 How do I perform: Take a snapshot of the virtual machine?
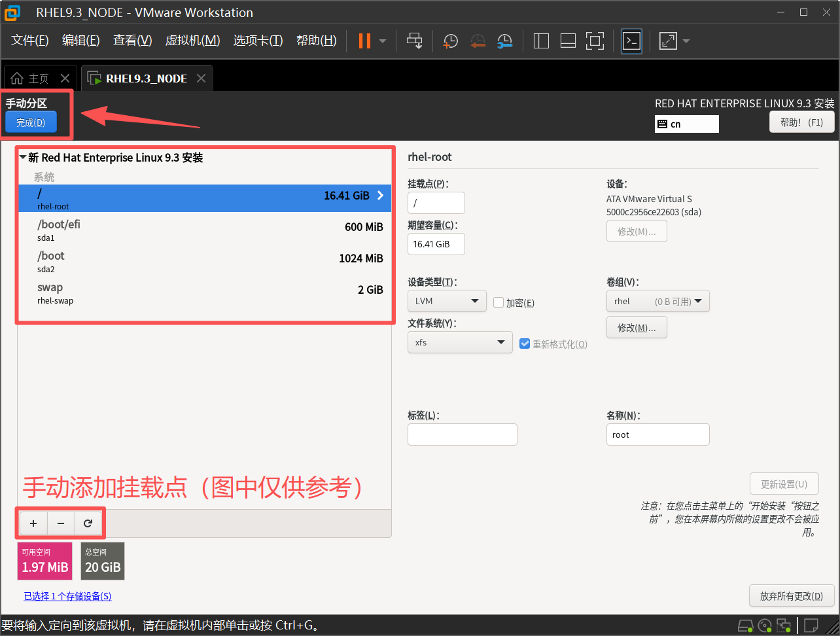point(451,41)
